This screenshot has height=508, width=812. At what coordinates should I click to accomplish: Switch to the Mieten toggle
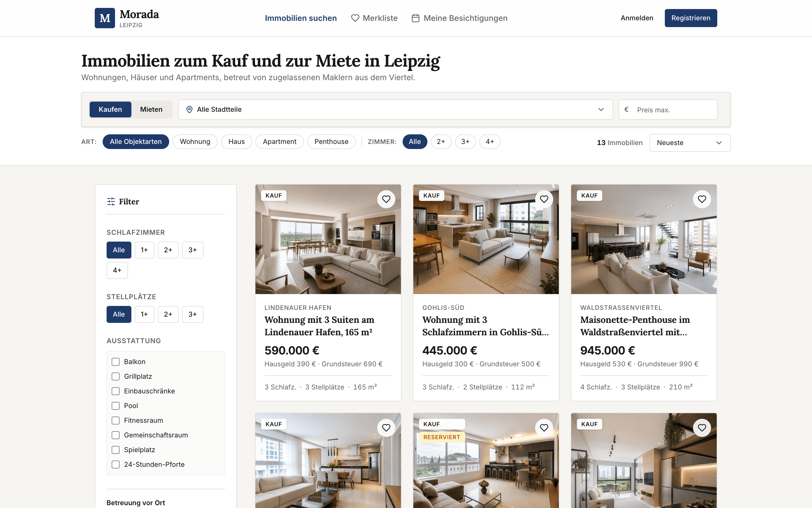(151, 110)
